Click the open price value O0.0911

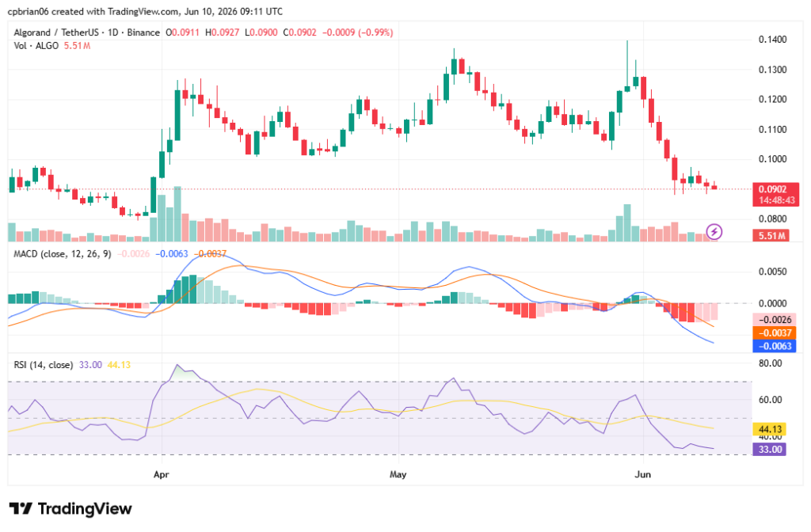[182, 32]
